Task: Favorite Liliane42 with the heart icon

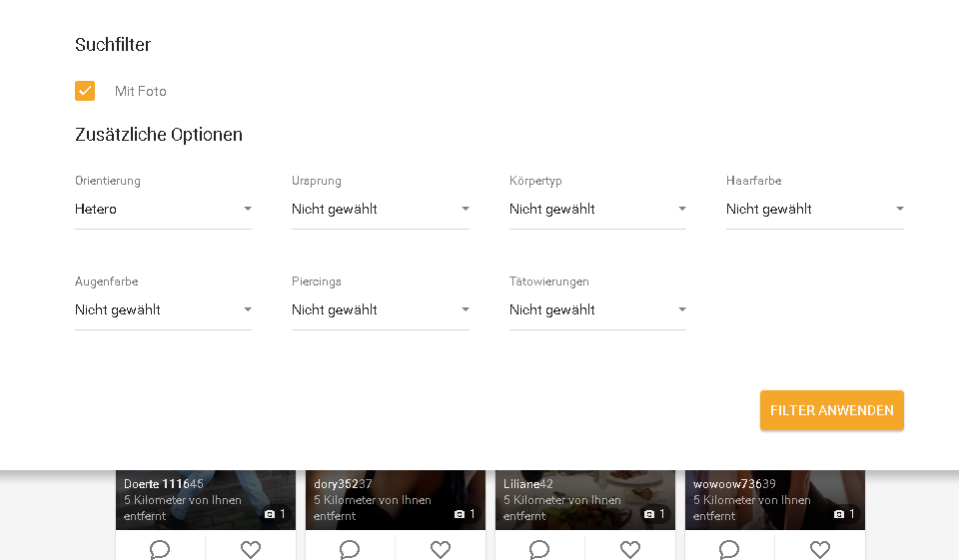Action: [x=630, y=549]
